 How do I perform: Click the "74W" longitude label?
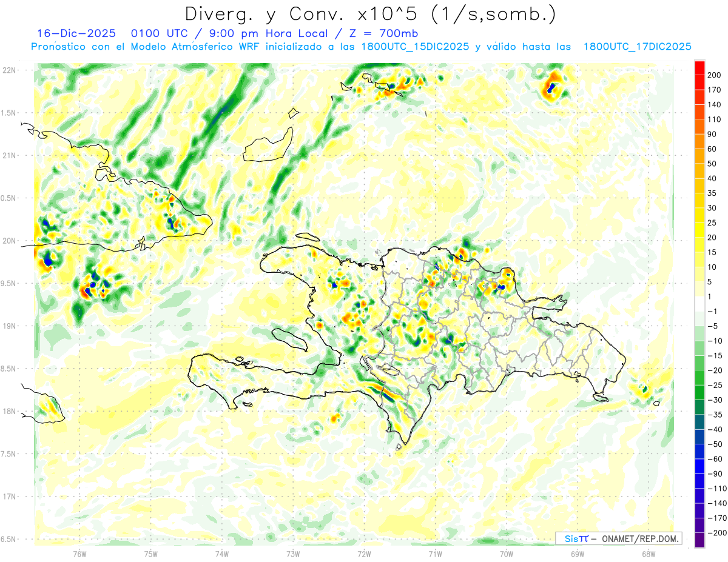point(222,553)
